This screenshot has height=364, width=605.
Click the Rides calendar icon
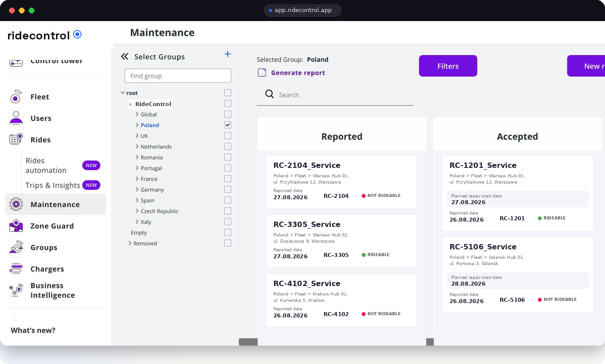coord(16,140)
